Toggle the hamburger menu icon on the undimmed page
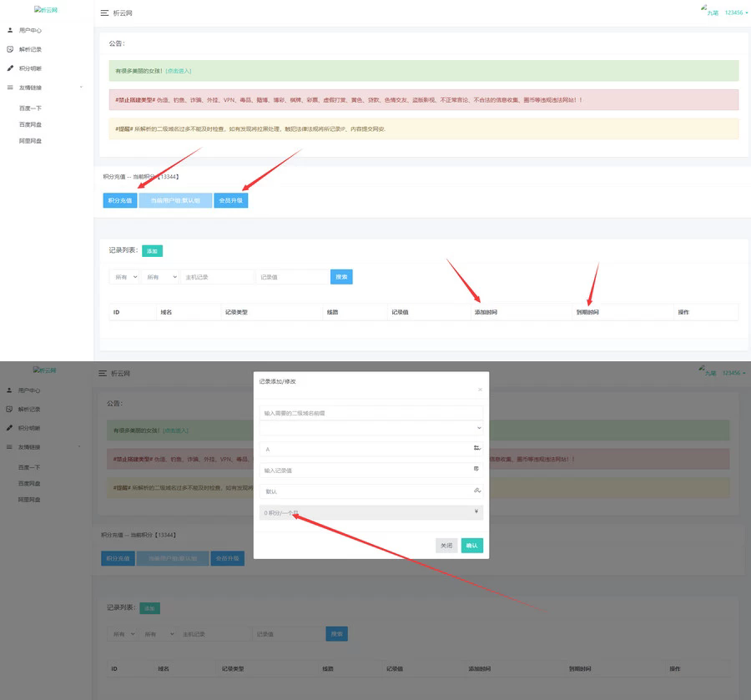Screen dimensions: 751x700 103,13
